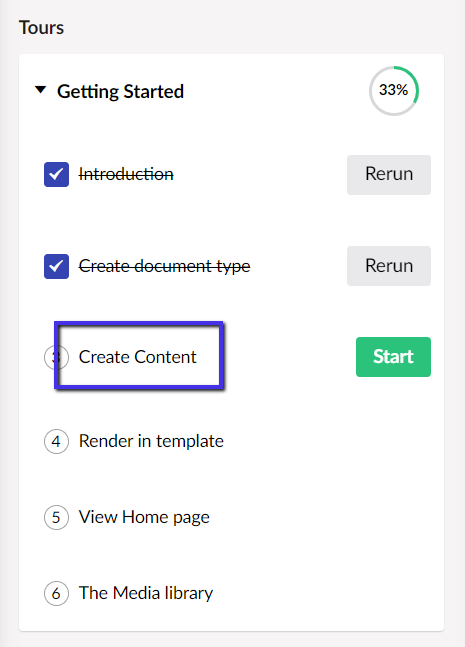Screen dimensions: 465x647
Task: Click the struck-through Introduction label
Action: pyautogui.click(x=126, y=174)
